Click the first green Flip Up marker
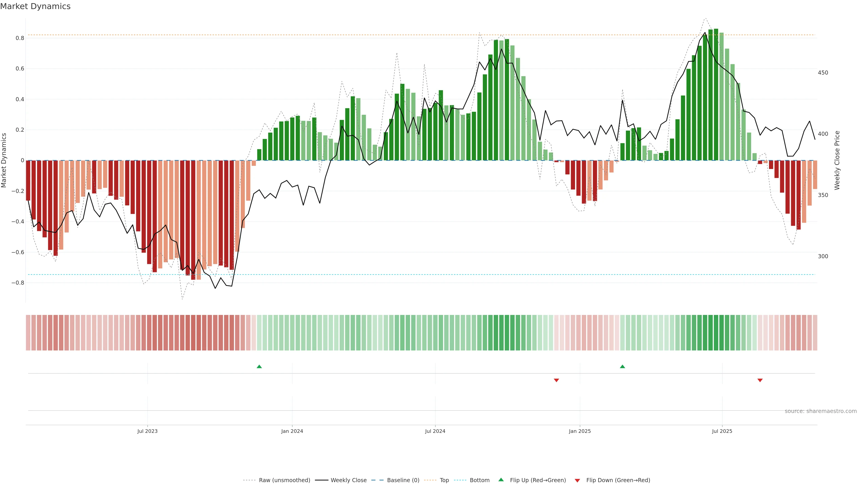This screenshot has height=488, width=868. point(259,366)
